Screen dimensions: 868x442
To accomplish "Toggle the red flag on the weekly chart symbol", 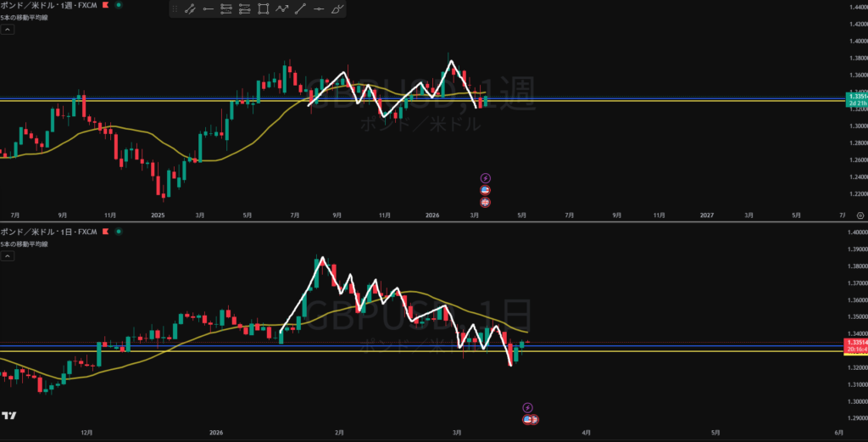I will [x=105, y=5].
